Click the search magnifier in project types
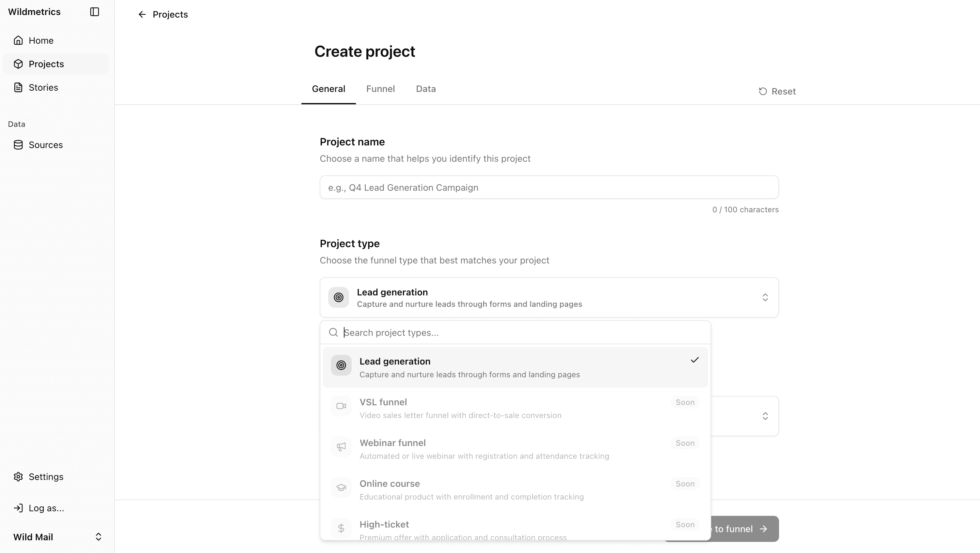 (333, 332)
